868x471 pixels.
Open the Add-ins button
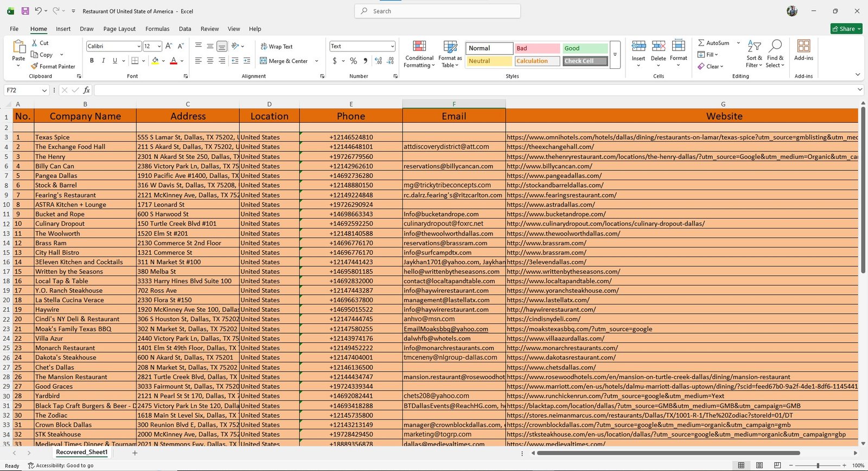pyautogui.click(x=803, y=50)
